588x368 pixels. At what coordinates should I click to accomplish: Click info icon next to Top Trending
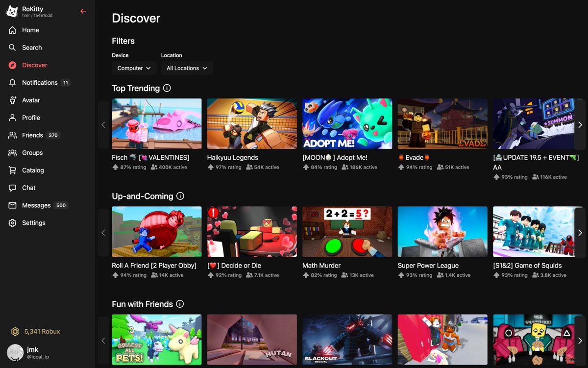pos(167,88)
